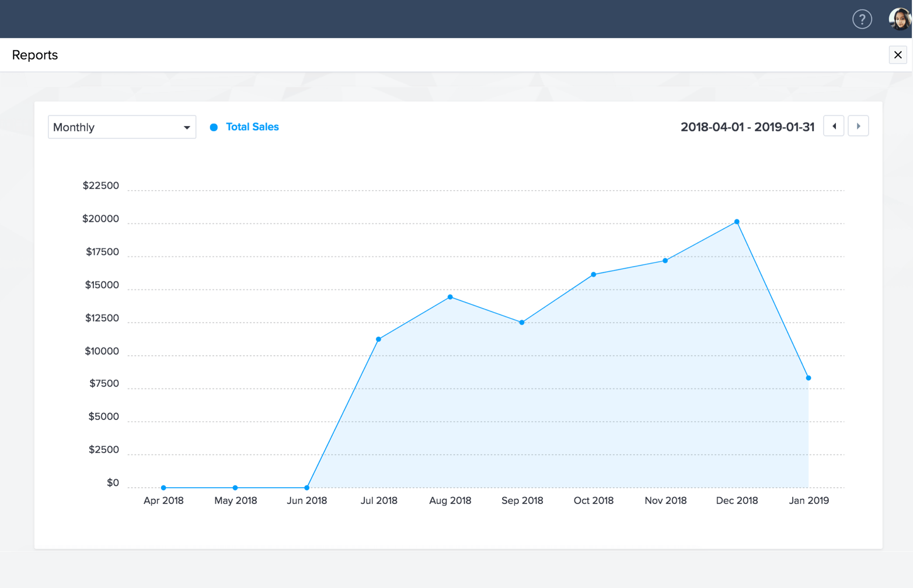Click the Jul 2018 axis label

tap(379, 501)
